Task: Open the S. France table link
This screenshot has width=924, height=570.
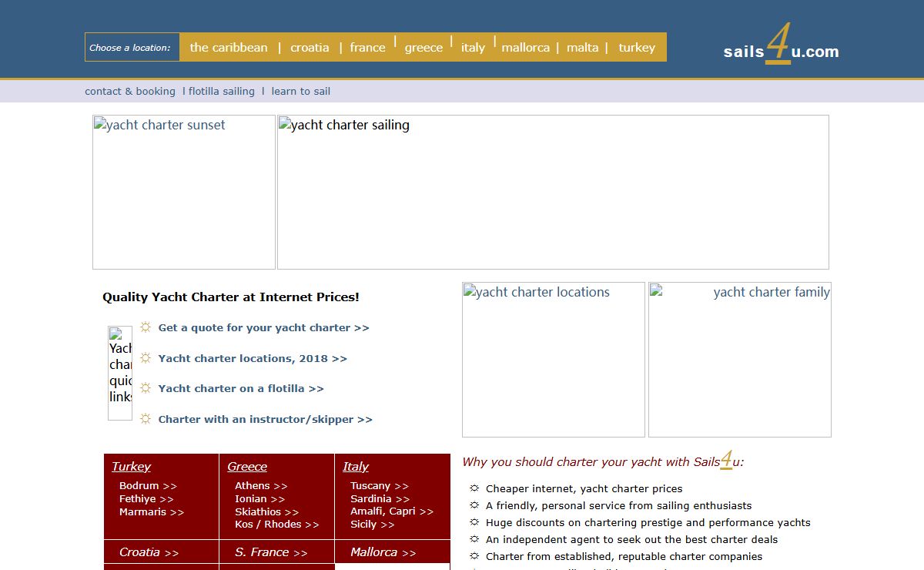Action: tap(271, 552)
